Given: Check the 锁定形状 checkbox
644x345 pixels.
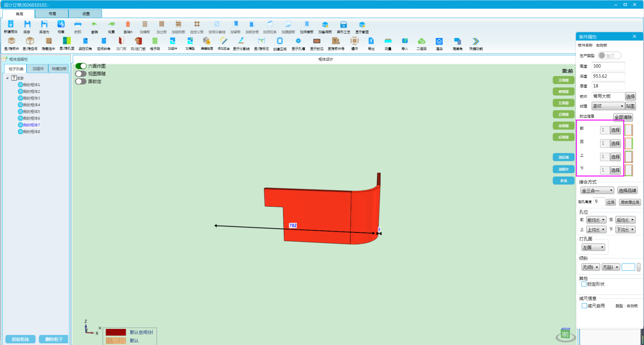Looking at the screenshot, I should tap(584, 284).
